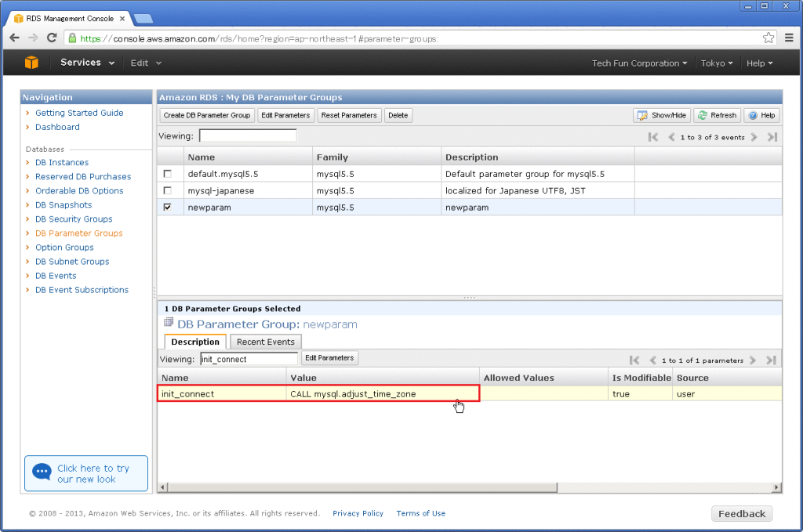Open the Tokyo region dropdown
Viewport: 803px width, 532px height.
point(717,63)
